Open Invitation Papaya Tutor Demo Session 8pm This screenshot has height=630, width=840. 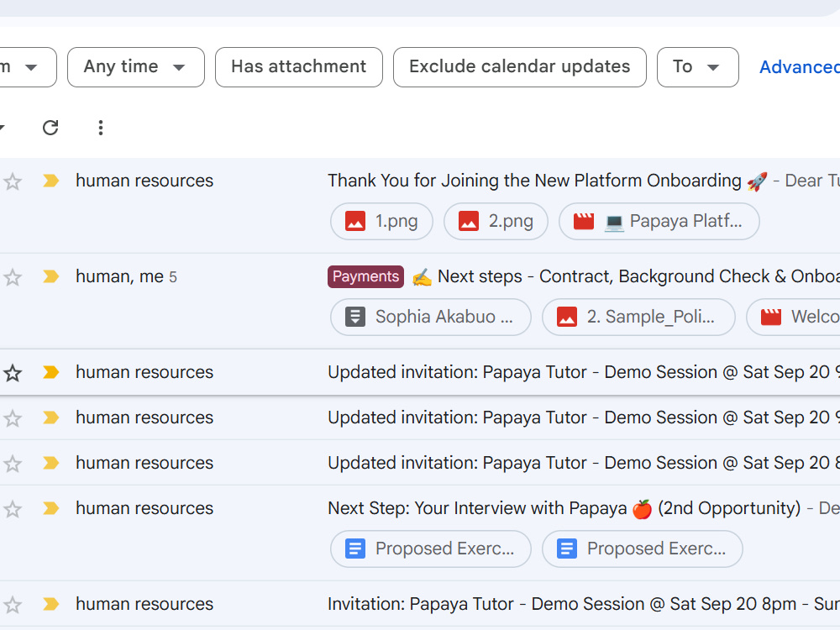(x=420, y=604)
